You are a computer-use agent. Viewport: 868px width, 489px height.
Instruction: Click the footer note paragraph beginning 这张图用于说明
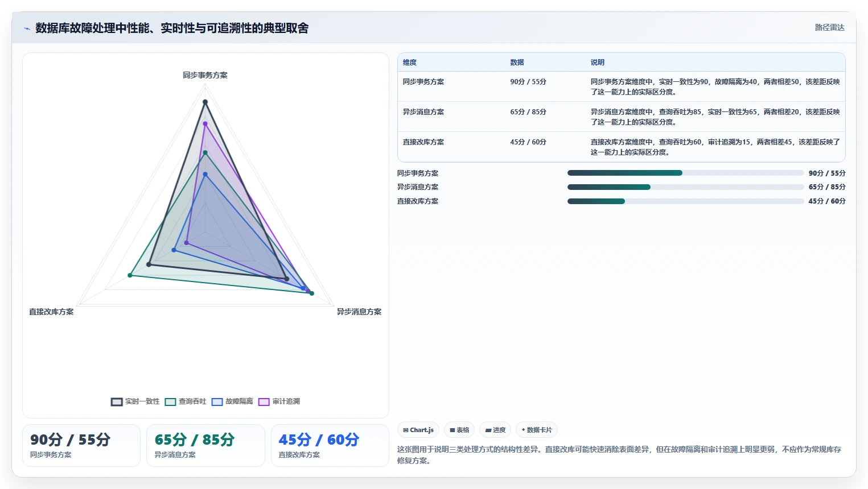pyautogui.click(x=619, y=455)
